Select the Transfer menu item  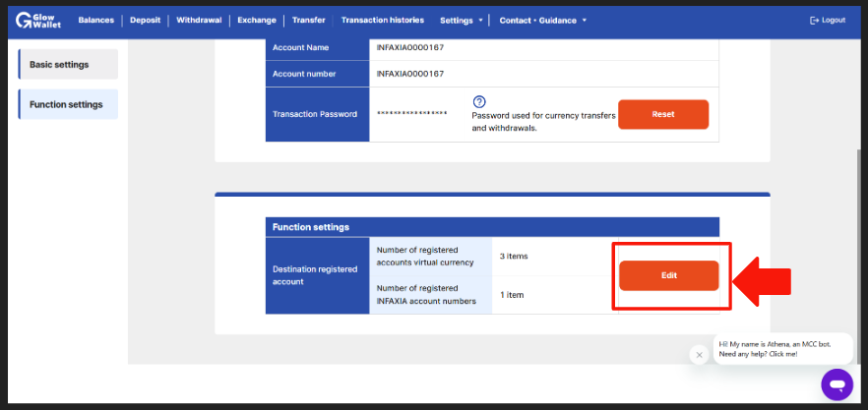309,20
